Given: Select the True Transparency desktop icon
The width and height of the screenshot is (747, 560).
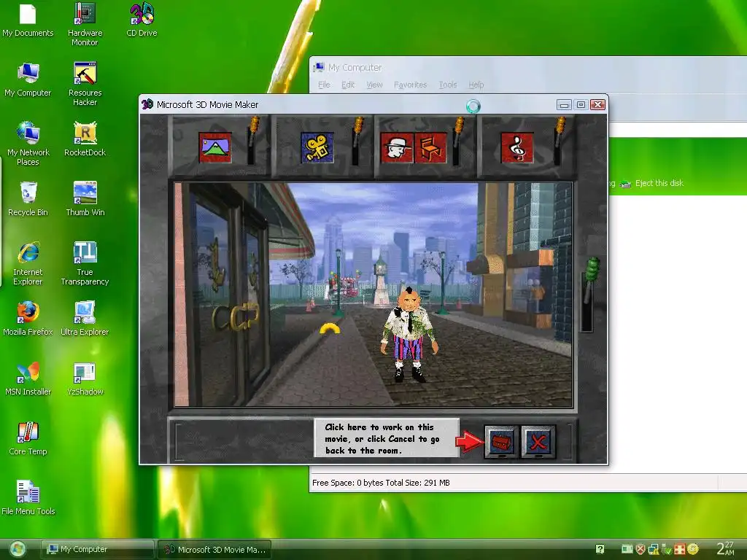Looking at the screenshot, I should tap(85, 264).
